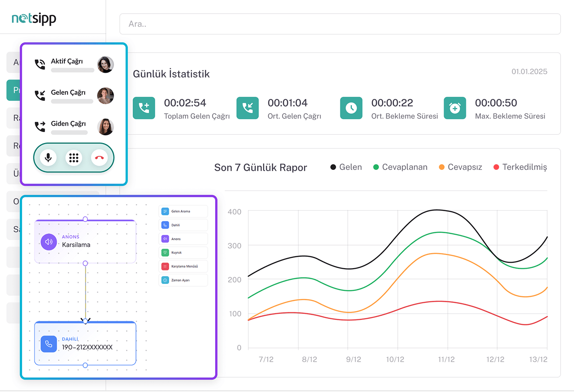Pick the Dahili item in node palette

tap(183, 225)
